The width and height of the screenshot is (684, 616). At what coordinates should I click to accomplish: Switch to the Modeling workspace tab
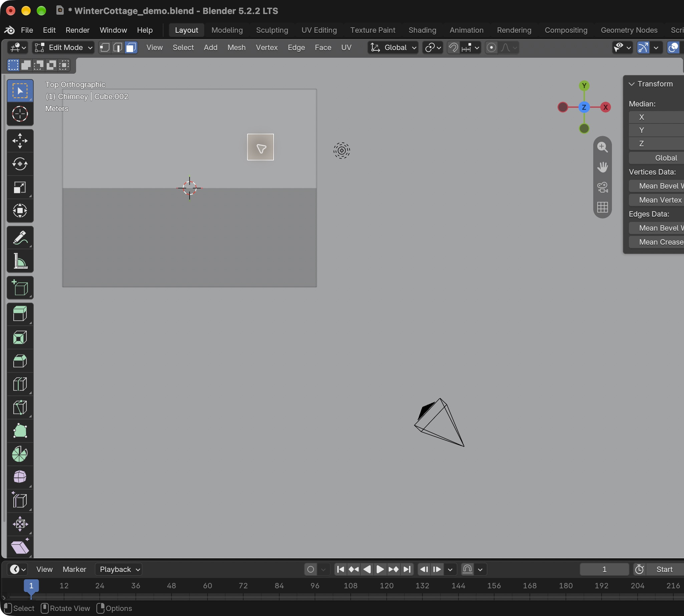[227, 30]
